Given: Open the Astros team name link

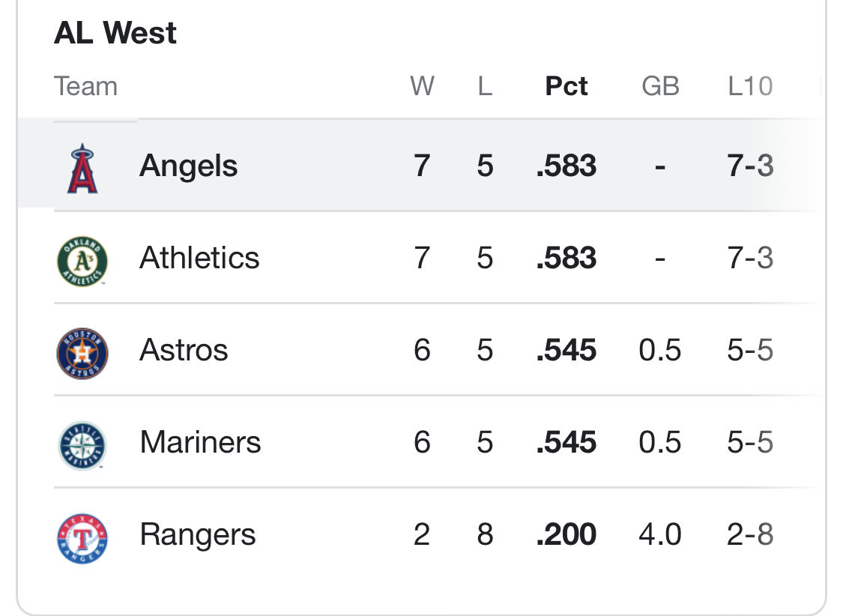Looking at the screenshot, I should (x=184, y=350).
